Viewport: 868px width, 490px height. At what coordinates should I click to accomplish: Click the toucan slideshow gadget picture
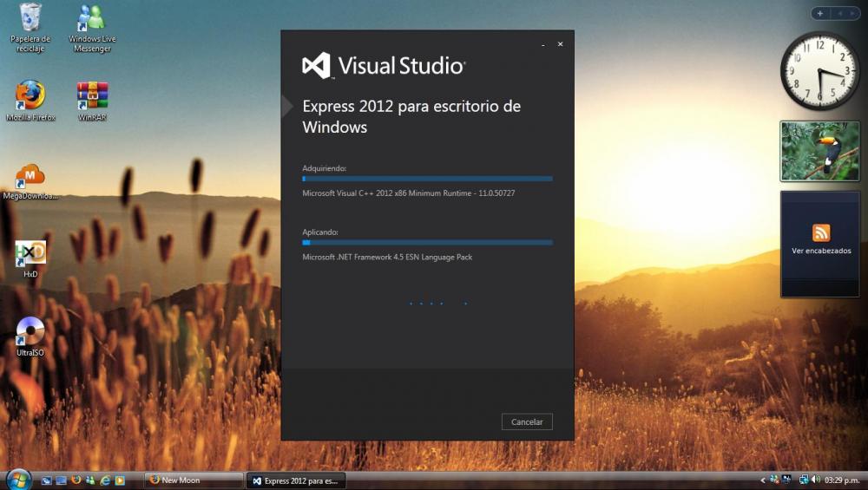[x=820, y=152]
